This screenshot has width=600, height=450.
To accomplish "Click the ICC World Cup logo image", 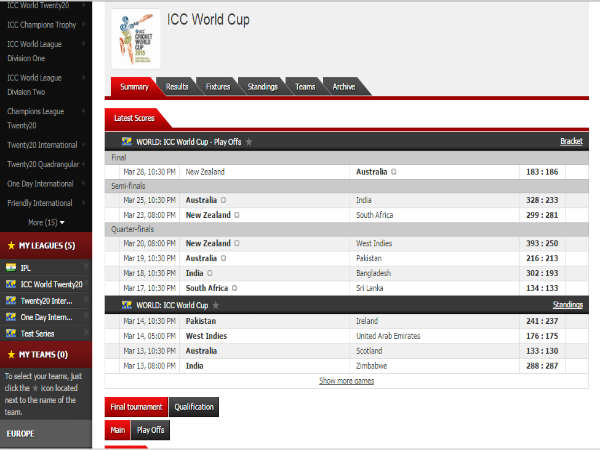I will 135,37.
